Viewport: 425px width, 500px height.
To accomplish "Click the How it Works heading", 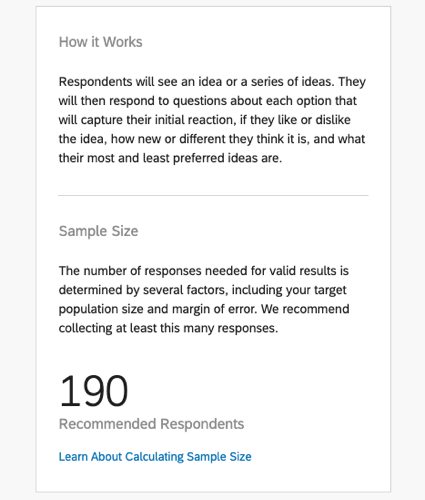I will (x=101, y=42).
